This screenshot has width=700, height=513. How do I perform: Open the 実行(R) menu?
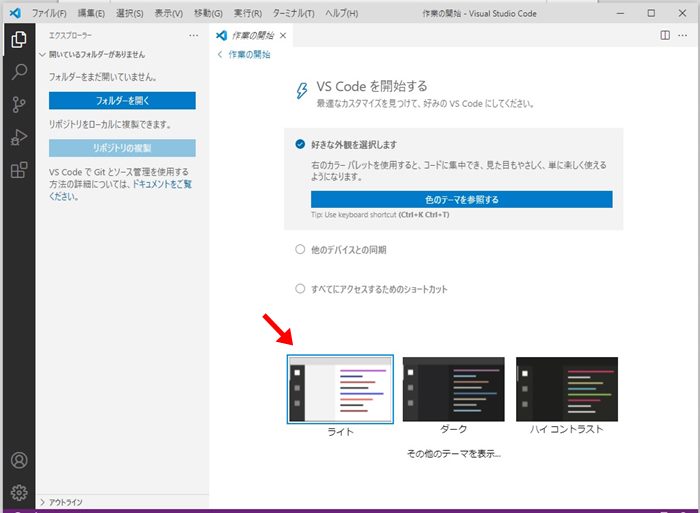click(248, 13)
